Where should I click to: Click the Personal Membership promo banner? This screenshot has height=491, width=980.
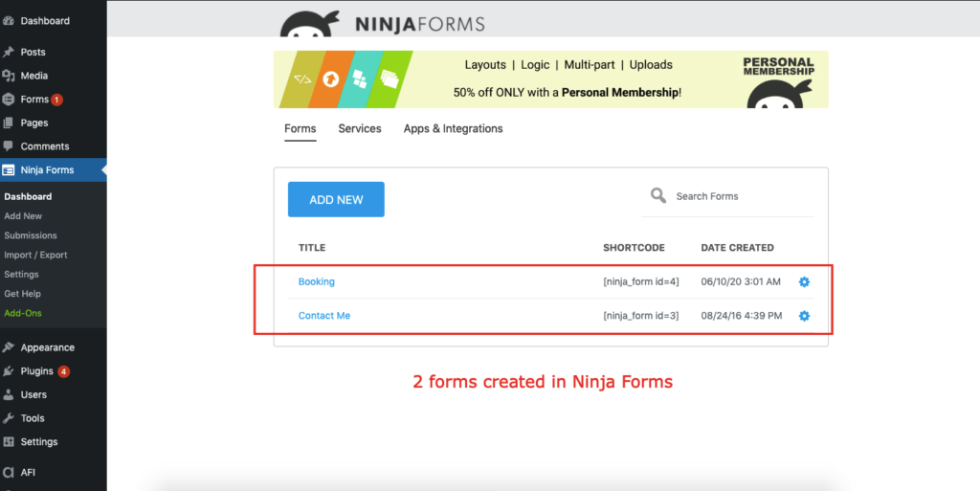tap(550, 79)
